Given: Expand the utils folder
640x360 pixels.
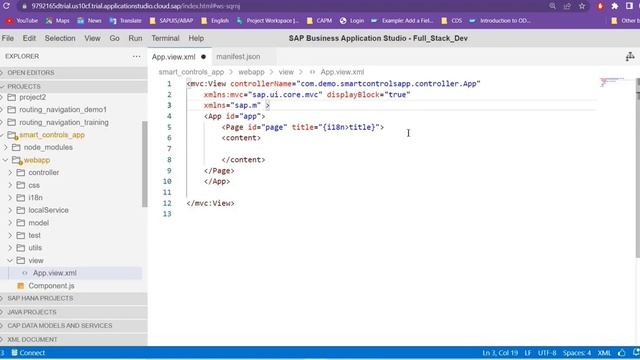Looking at the screenshot, I should click(x=35, y=248).
